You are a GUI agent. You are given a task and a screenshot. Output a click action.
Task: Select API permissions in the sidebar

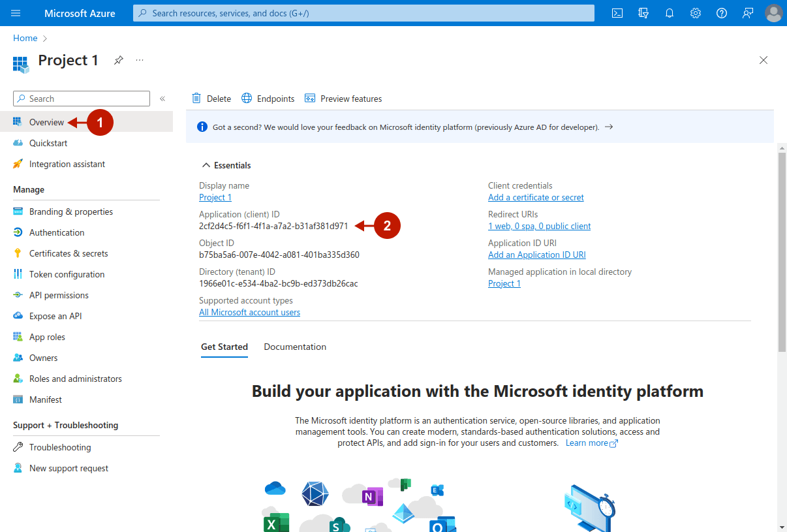pyautogui.click(x=59, y=295)
